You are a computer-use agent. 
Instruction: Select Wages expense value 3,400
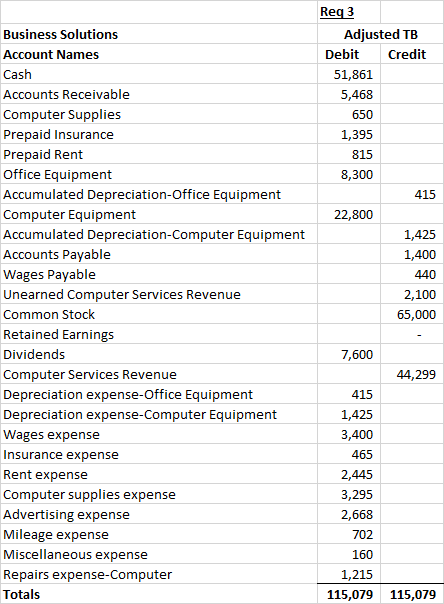point(357,435)
